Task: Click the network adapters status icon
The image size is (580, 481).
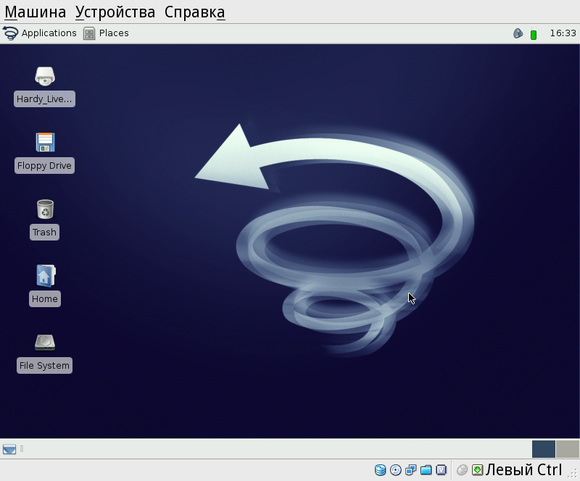Action: (x=411, y=470)
